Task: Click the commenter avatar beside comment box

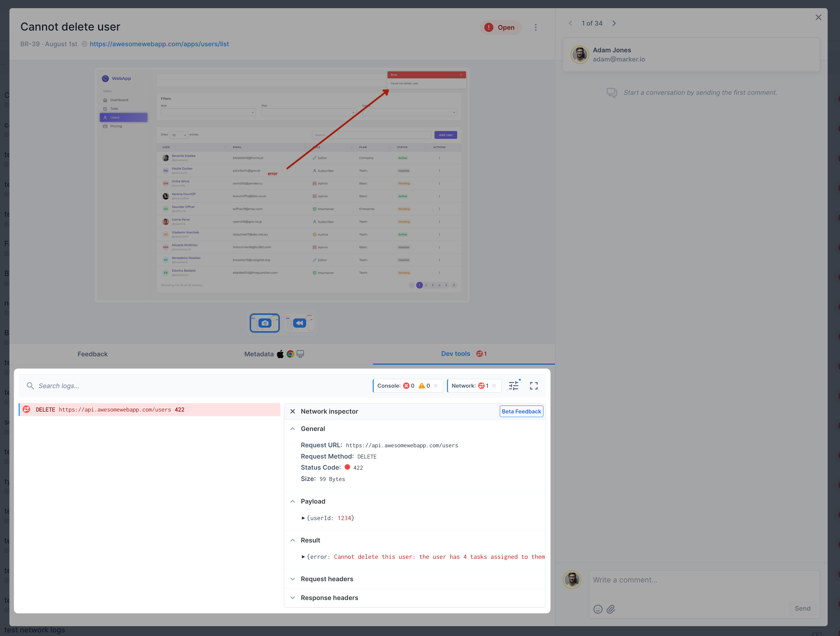Action: tap(572, 580)
